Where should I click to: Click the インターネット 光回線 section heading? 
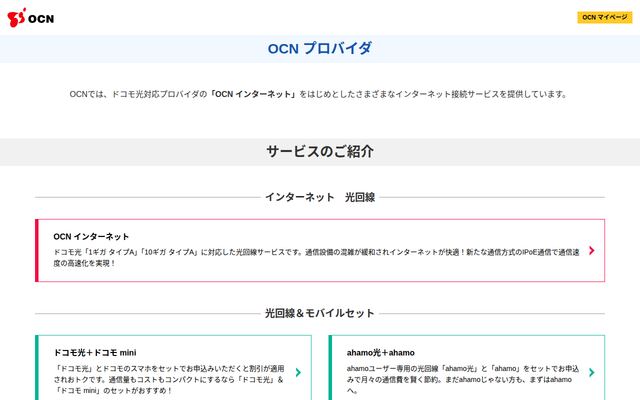click(x=320, y=197)
